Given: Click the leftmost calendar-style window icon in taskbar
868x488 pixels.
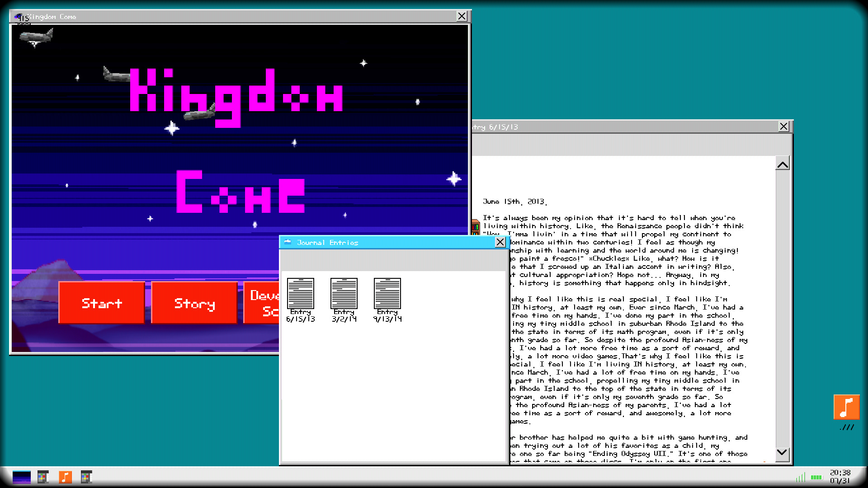Looking at the screenshot, I should pyautogui.click(x=43, y=478).
